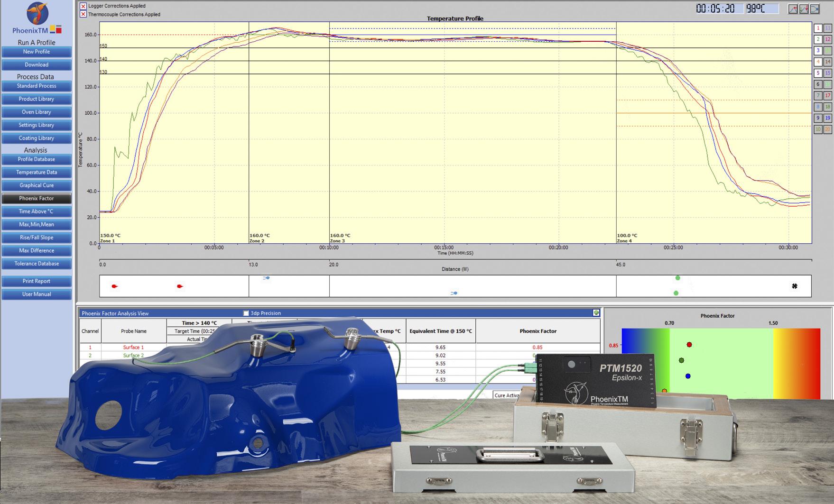
Task: Open the Settings Library
Action: tap(37, 125)
